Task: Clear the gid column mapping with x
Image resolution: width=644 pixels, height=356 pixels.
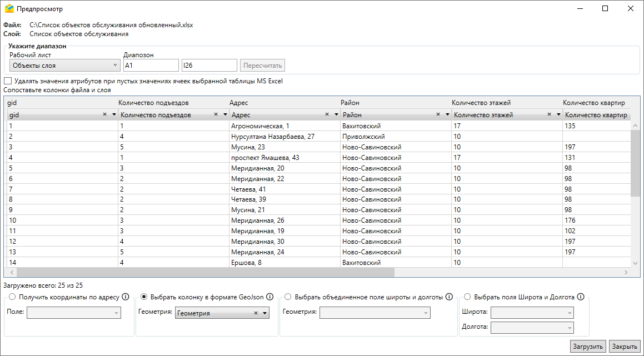Action: coord(105,114)
